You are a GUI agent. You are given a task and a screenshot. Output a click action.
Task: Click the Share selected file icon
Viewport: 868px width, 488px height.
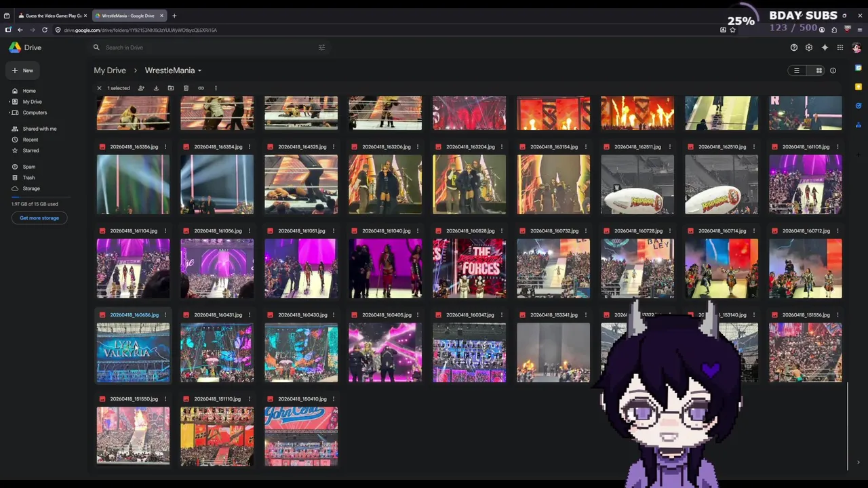pyautogui.click(x=141, y=88)
